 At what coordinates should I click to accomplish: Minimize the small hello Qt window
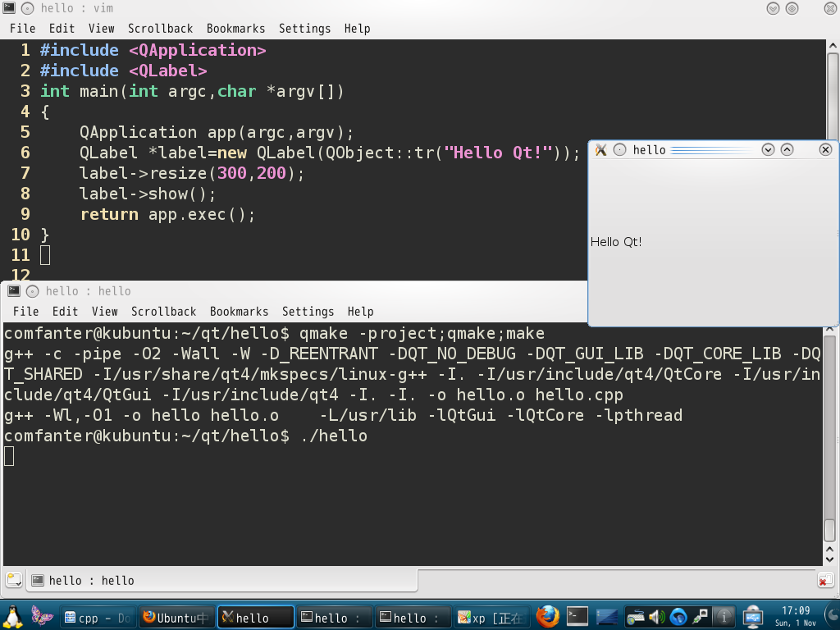(x=768, y=150)
